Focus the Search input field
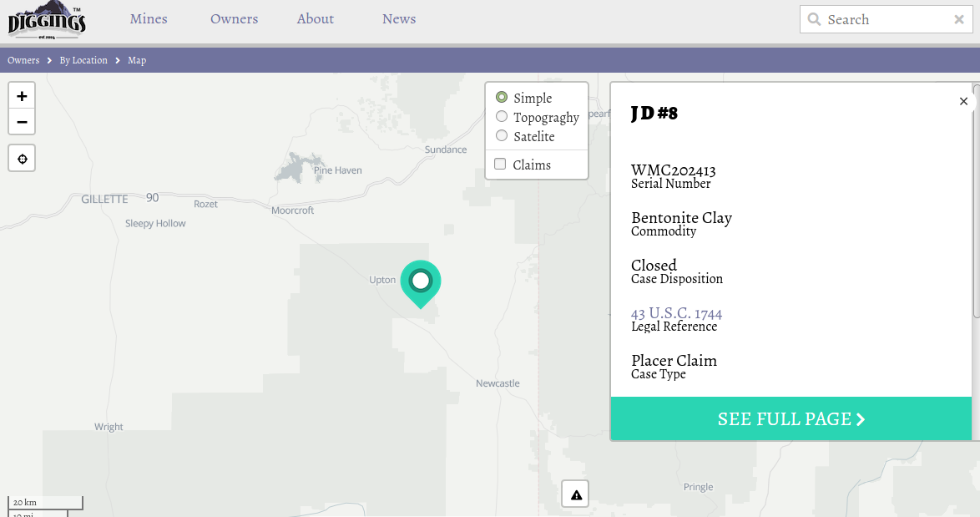Viewport: 980px width, 517px height. [x=887, y=19]
